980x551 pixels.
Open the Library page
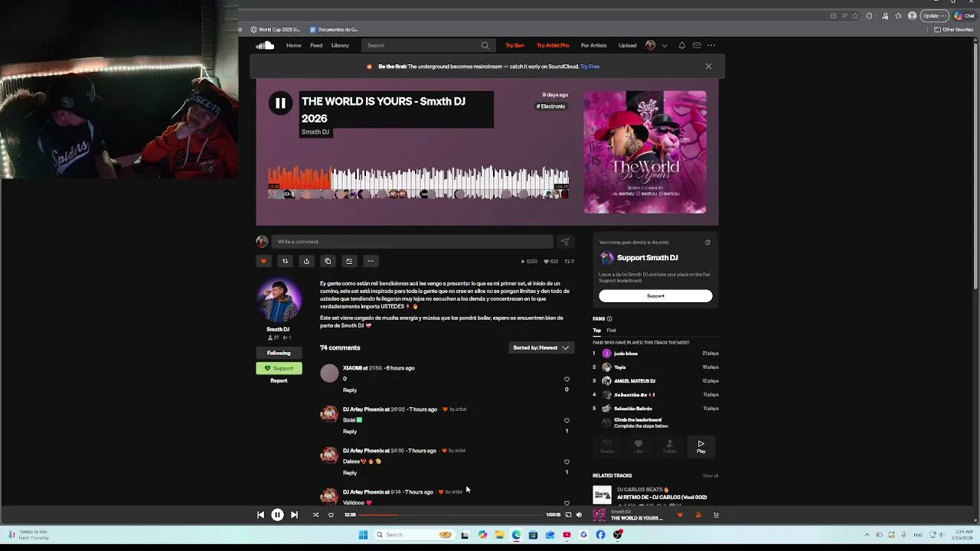coord(340,45)
